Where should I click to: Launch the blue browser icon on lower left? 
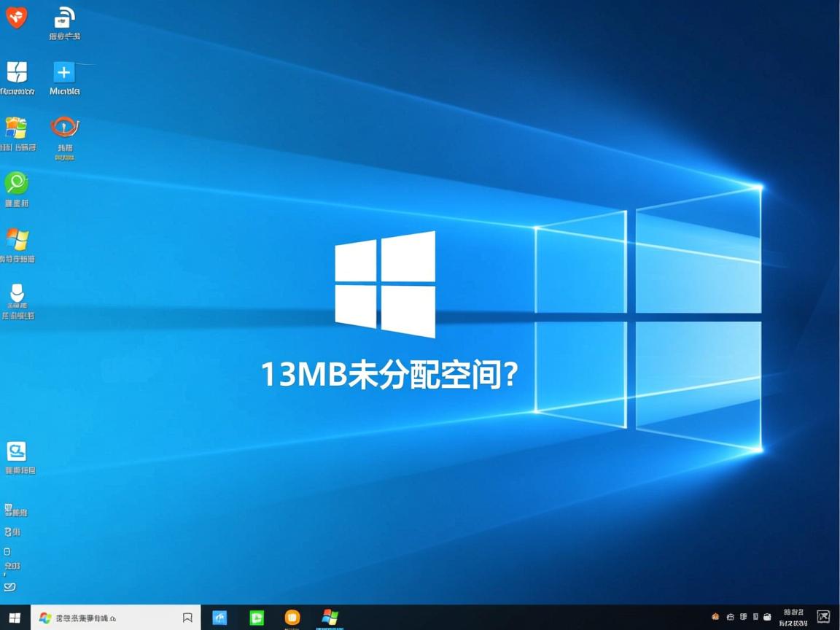(17, 452)
